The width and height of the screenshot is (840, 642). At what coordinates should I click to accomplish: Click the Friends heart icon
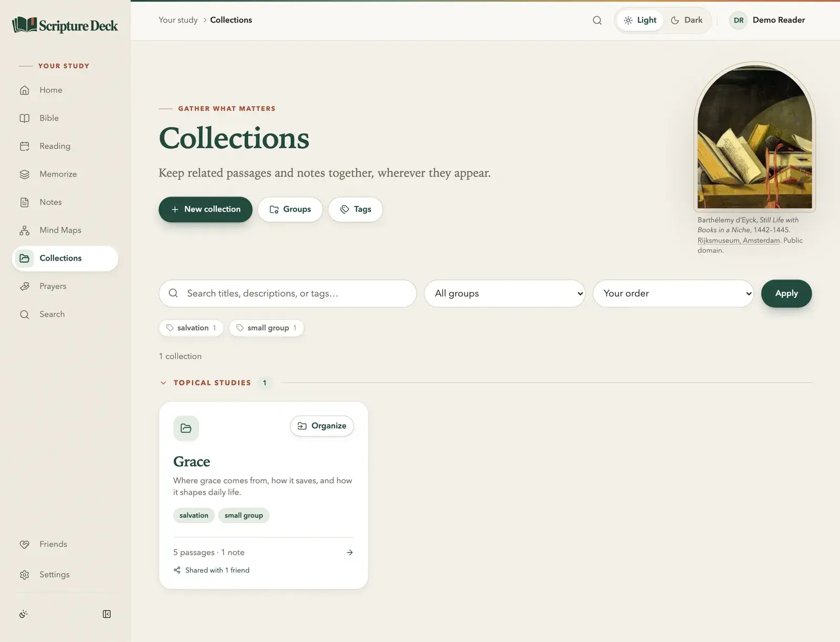point(25,544)
